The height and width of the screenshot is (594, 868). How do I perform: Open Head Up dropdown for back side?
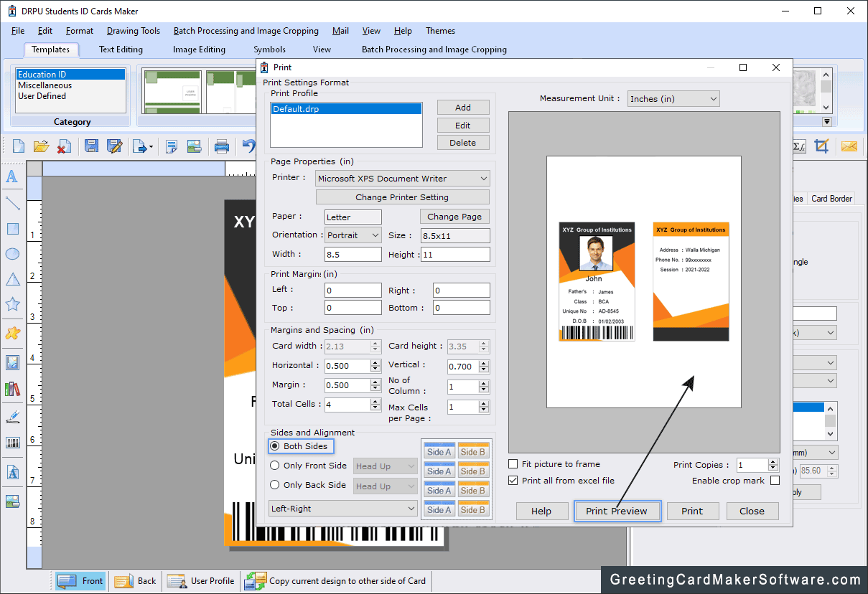tap(386, 486)
